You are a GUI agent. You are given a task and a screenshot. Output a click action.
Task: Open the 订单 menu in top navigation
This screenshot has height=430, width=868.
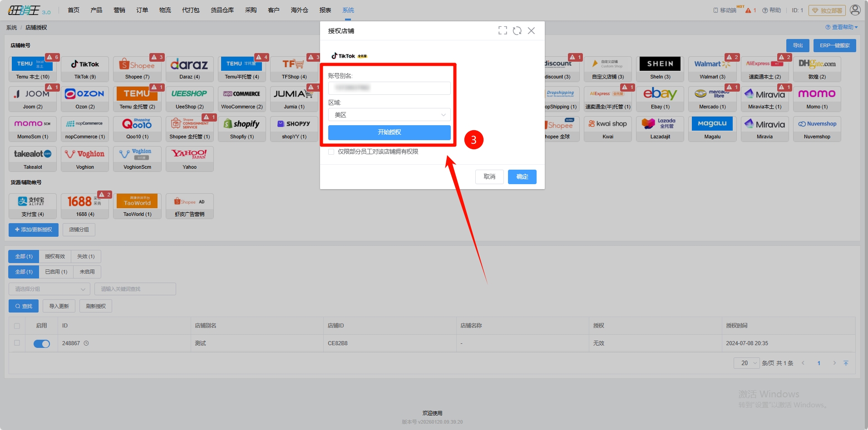(x=142, y=10)
